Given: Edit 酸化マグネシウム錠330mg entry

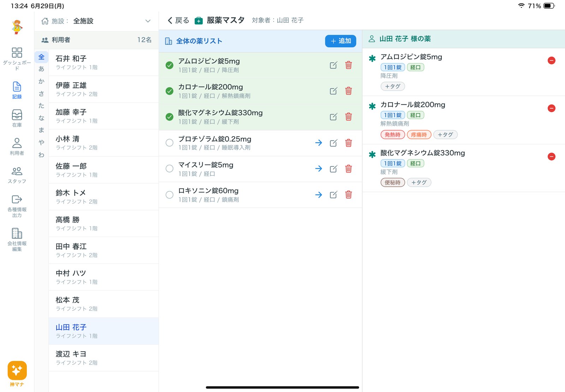Looking at the screenshot, I should (333, 117).
